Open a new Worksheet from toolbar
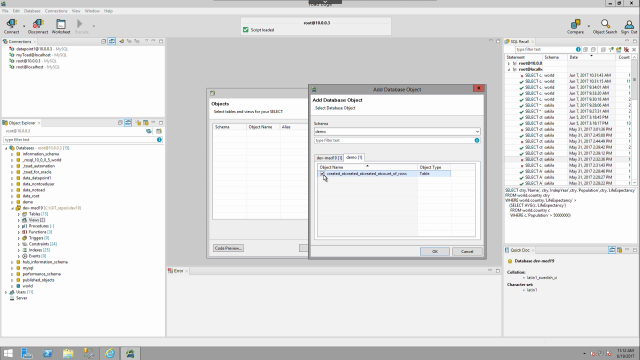Viewport: 640px width, 360px height. pos(61,26)
